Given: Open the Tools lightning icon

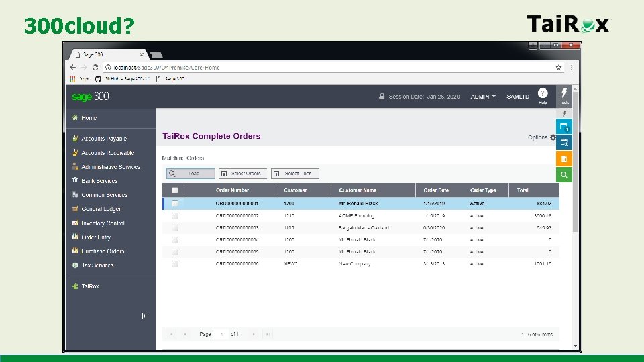Looking at the screenshot, I should [564, 96].
